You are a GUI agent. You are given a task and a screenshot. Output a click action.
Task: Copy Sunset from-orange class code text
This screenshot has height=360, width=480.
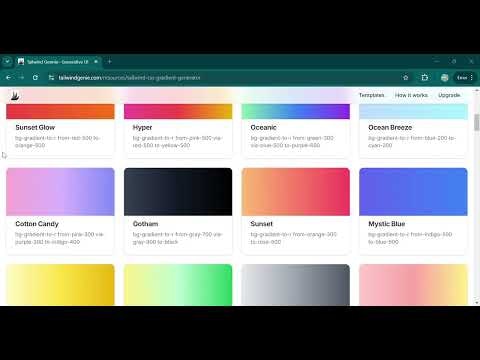[x=294, y=238]
